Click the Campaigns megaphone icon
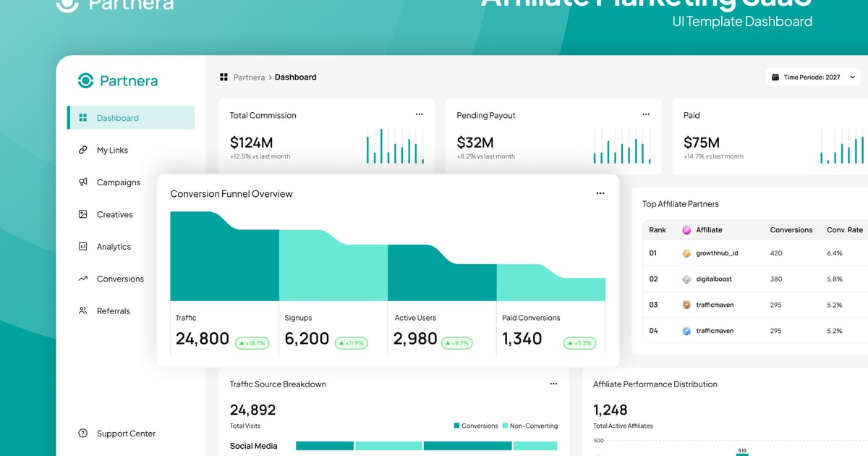 click(x=82, y=182)
